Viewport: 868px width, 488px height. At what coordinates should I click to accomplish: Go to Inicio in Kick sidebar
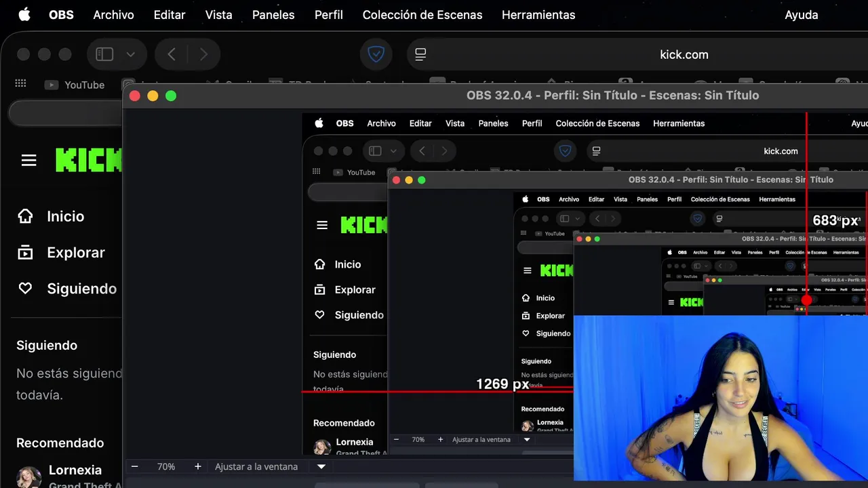point(51,216)
